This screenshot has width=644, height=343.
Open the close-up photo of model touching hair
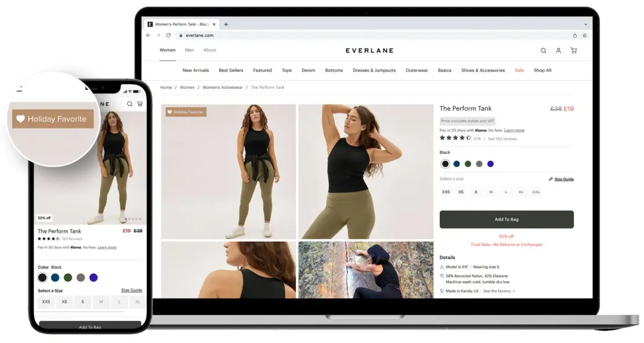click(x=366, y=172)
